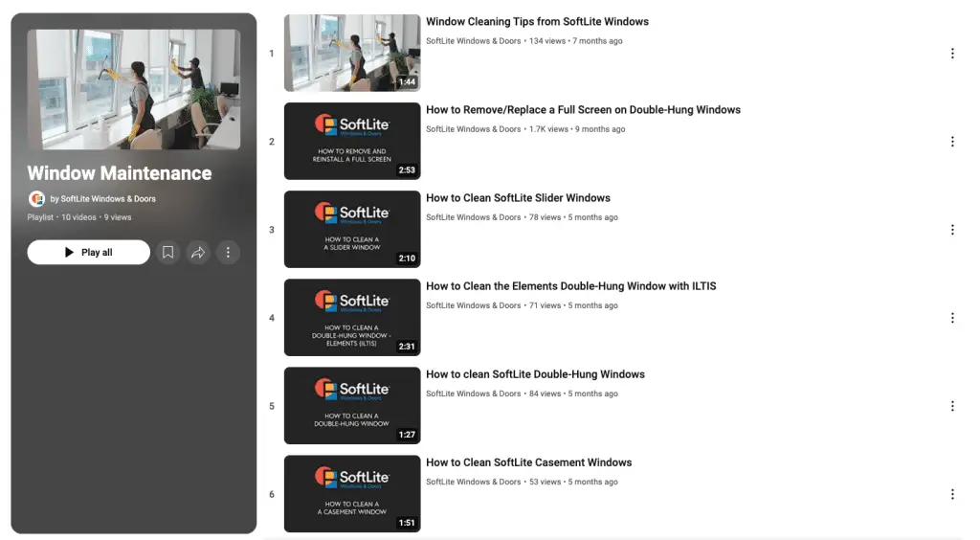Share the playlist using the arrow icon
This screenshot has width=980, height=540.
point(198,253)
